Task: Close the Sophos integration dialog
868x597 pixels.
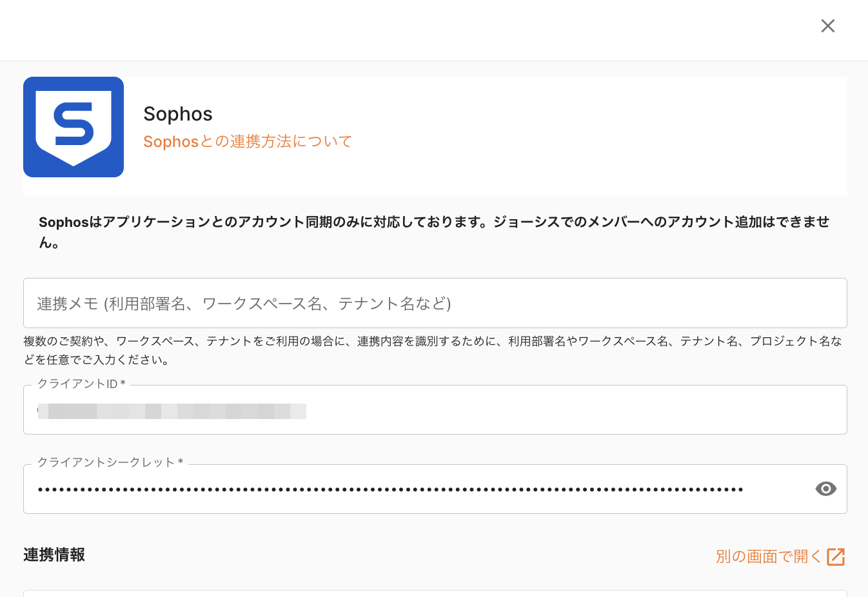Action: (827, 26)
